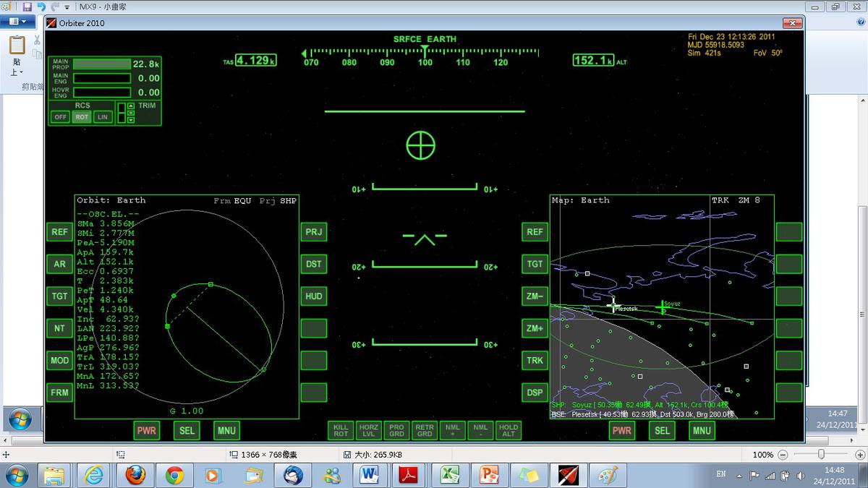Launch Firefox from the taskbar
Screen dimensions: 868x488
point(135,475)
